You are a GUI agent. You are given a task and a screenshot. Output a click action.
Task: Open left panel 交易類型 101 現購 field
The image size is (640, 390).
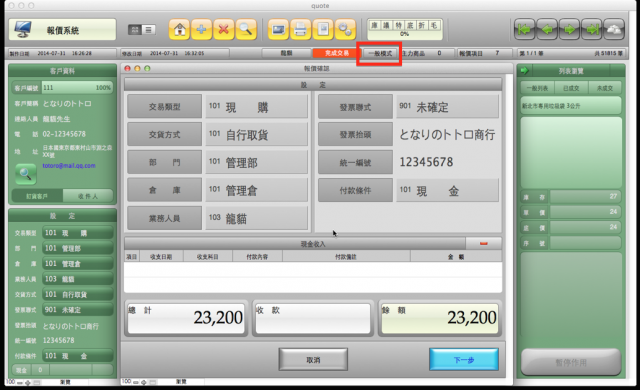point(78,233)
